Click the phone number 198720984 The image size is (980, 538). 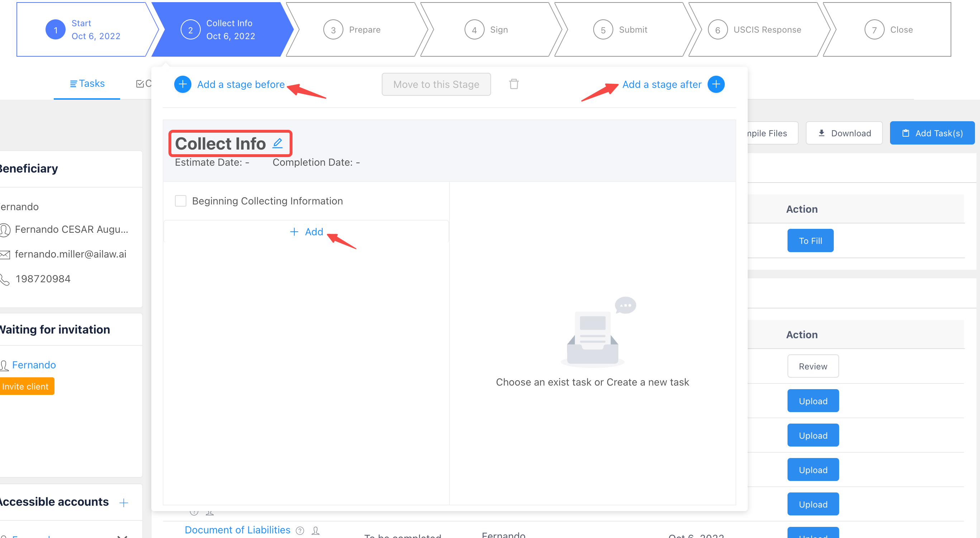click(43, 279)
